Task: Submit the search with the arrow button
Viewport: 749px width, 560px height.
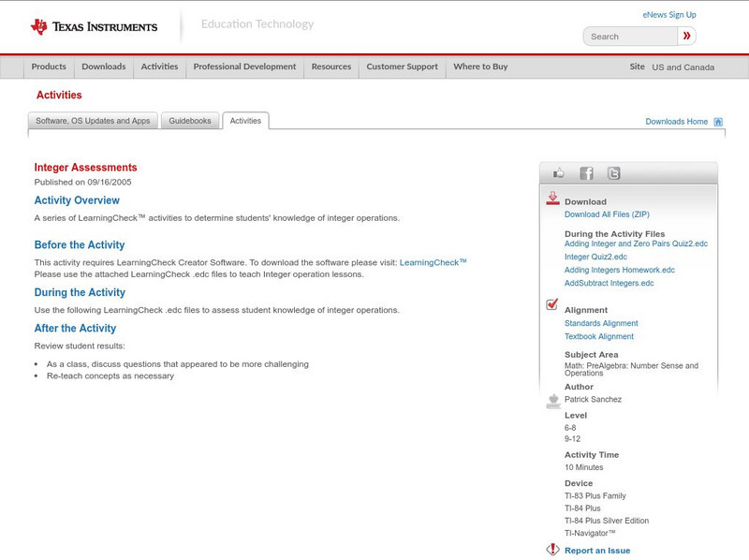Action: click(x=686, y=36)
